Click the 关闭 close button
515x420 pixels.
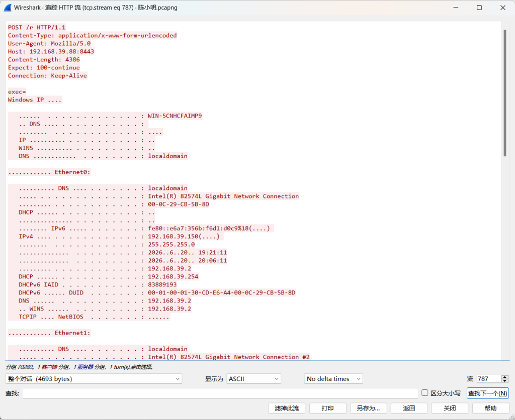point(450,408)
